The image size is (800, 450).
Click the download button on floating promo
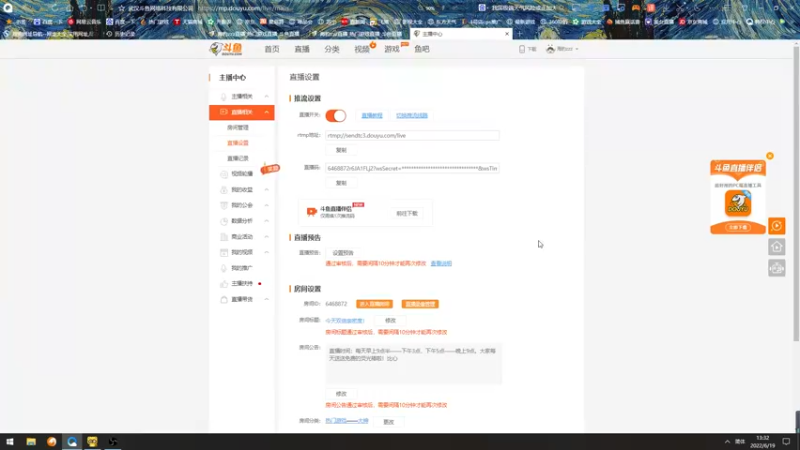click(x=738, y=227)
